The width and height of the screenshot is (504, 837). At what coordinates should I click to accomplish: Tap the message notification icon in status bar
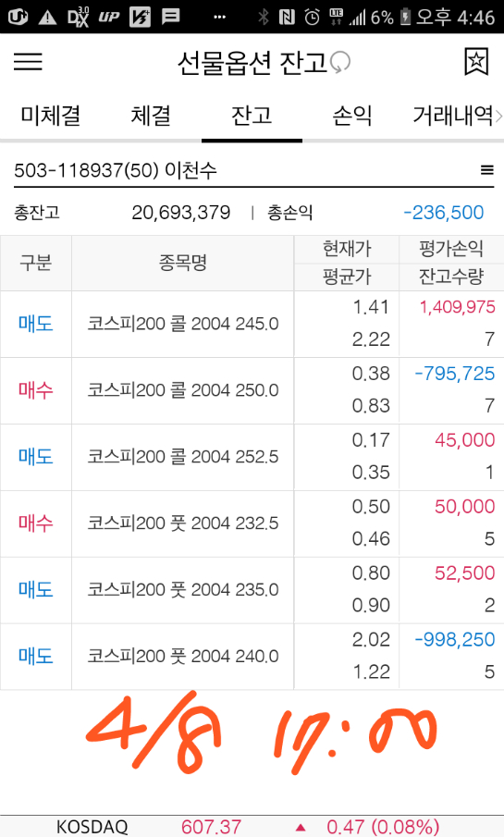pyautogui.click(x=171, y=17)
